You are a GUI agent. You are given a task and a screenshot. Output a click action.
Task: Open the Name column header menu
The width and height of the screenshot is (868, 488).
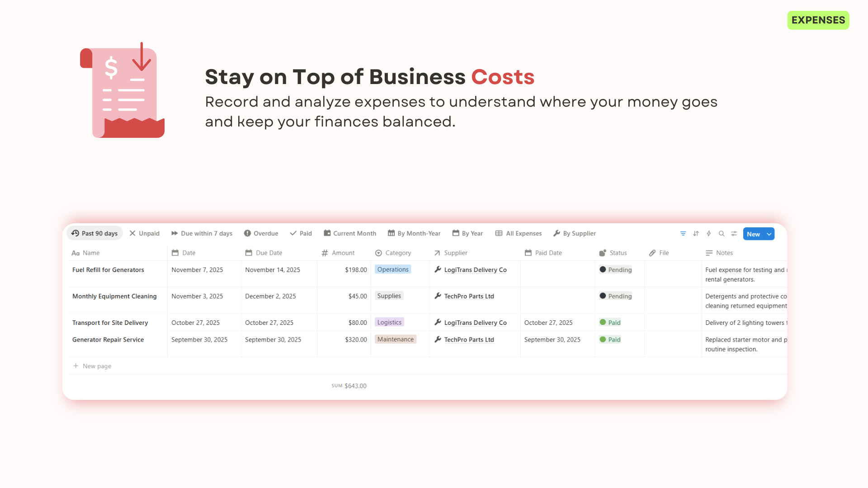86,253
